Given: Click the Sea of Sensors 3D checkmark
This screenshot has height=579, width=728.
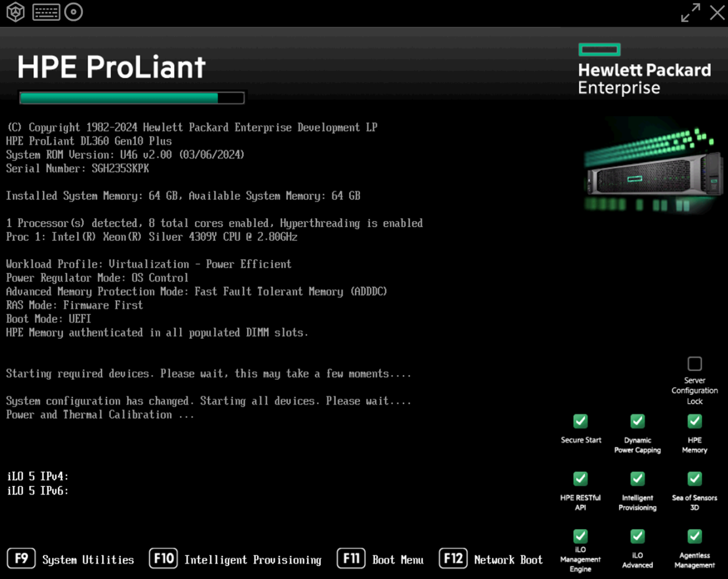Looking at the screenshot, I should pyautogui.click(x=695, y=479).
